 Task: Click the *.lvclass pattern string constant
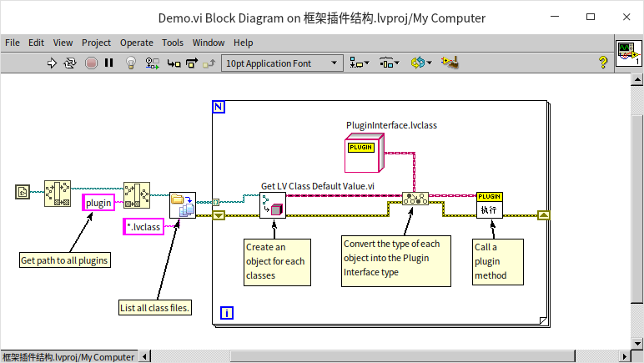143,226
